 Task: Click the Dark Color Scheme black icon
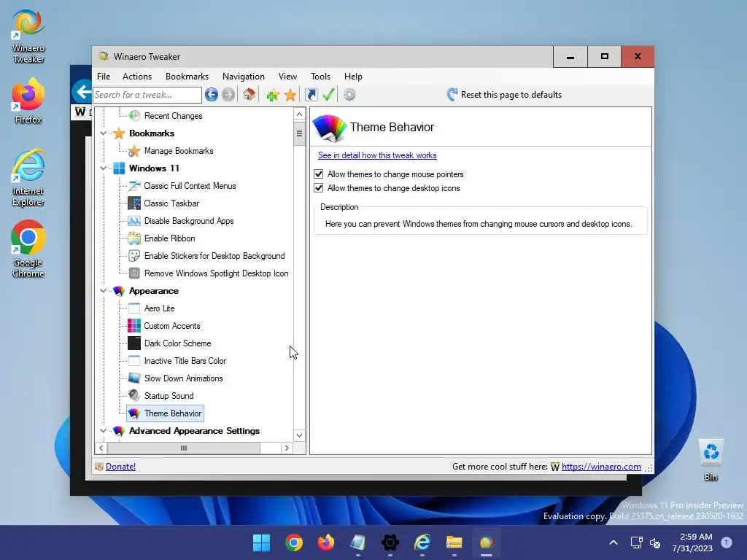pos(134,343)
